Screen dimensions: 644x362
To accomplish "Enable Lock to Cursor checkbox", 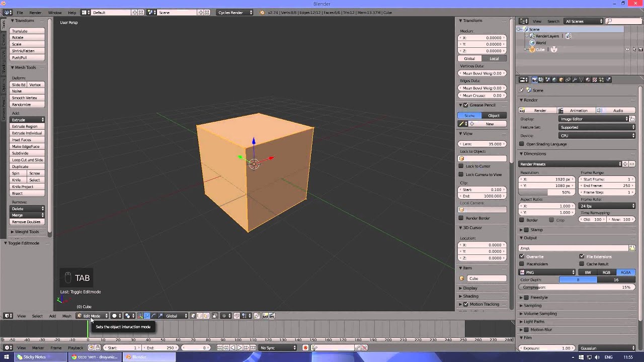I will (461, 166).
